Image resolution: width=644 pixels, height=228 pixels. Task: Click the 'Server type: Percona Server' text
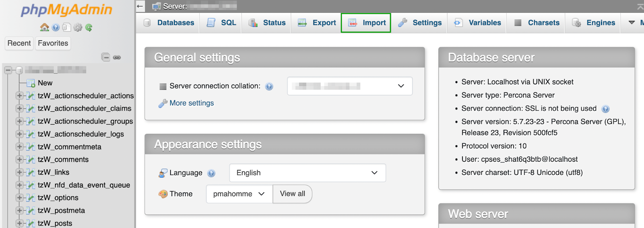click(508, 95)
